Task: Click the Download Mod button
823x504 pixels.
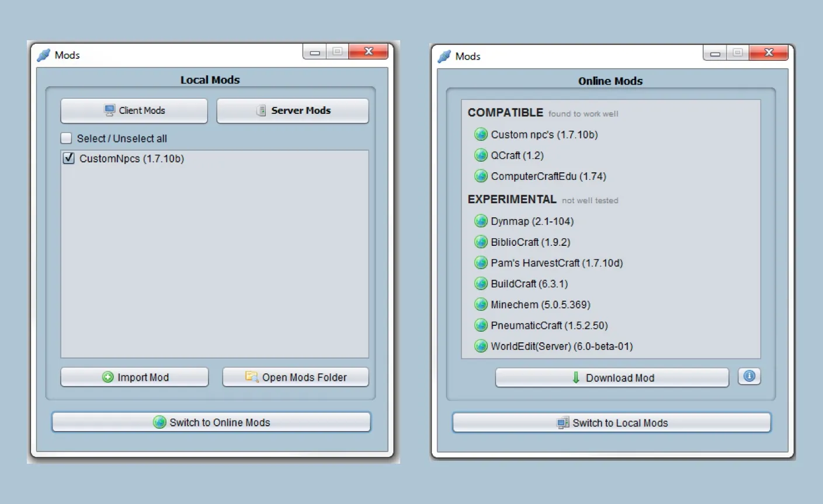Action: point(612,378)
